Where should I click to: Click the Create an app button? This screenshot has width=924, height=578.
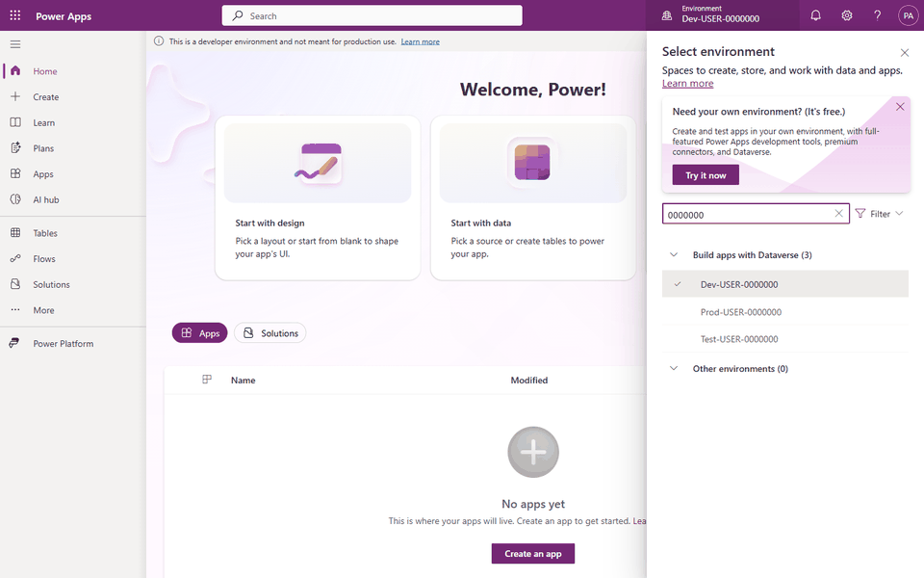click(x=532, y=553)
